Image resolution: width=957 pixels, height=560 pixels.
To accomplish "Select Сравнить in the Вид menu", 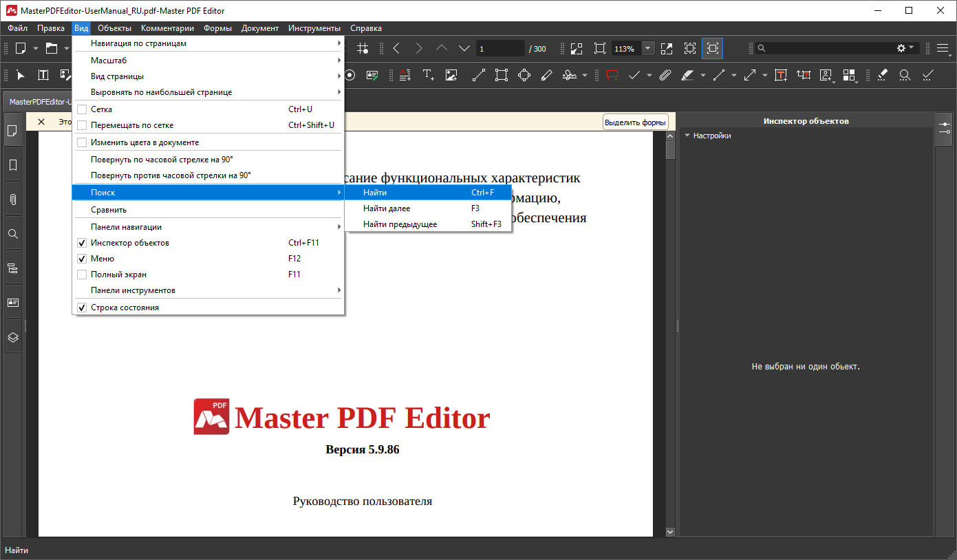I will click(109, 210).
